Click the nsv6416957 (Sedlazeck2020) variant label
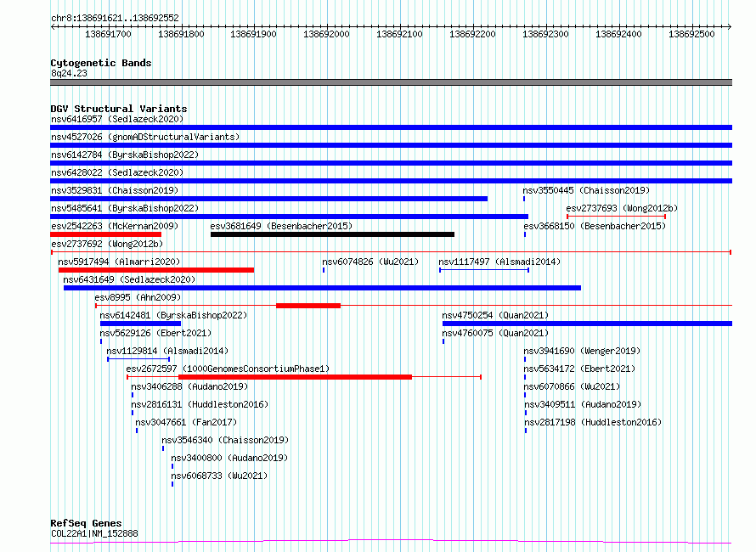The width and height of the screenshot is (756, 552). point(117,119)
